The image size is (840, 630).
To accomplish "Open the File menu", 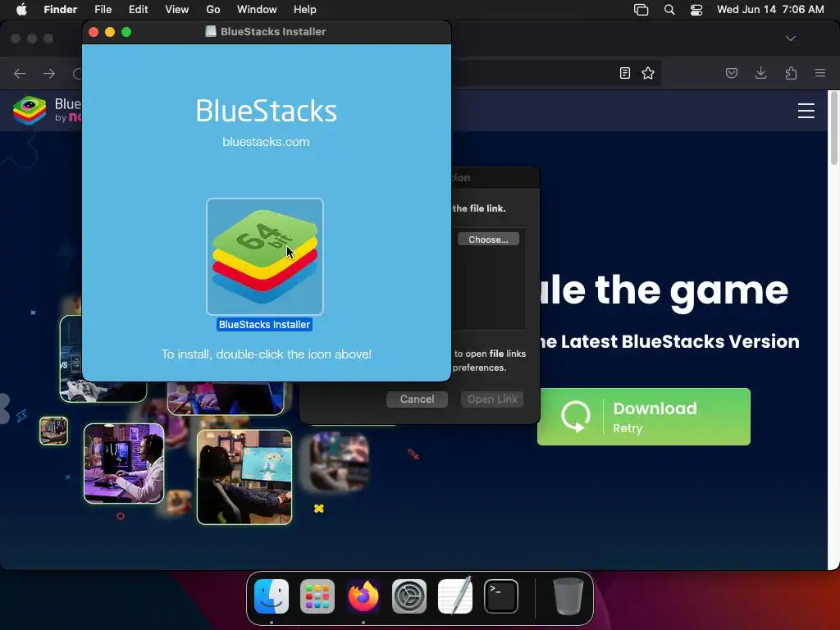I will tap(103, 10).
